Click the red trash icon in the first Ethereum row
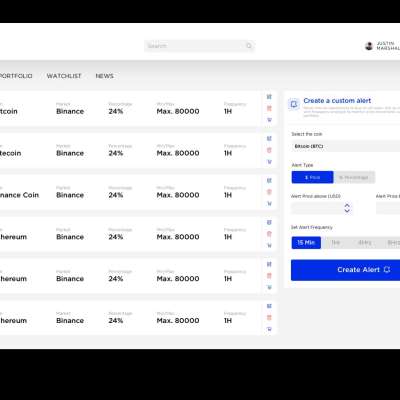Image resolution: width=400 pixels, height=400 pixels. tap(269, 234)
